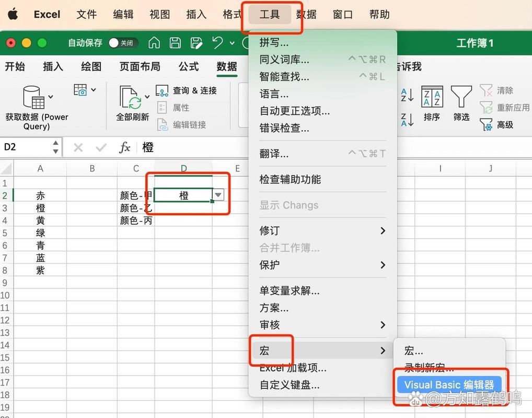Choose 翻译... from the menu

coord(322,154)
